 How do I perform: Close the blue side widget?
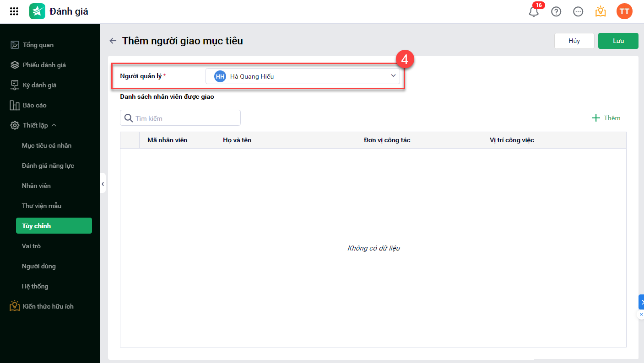click(641, 315)
